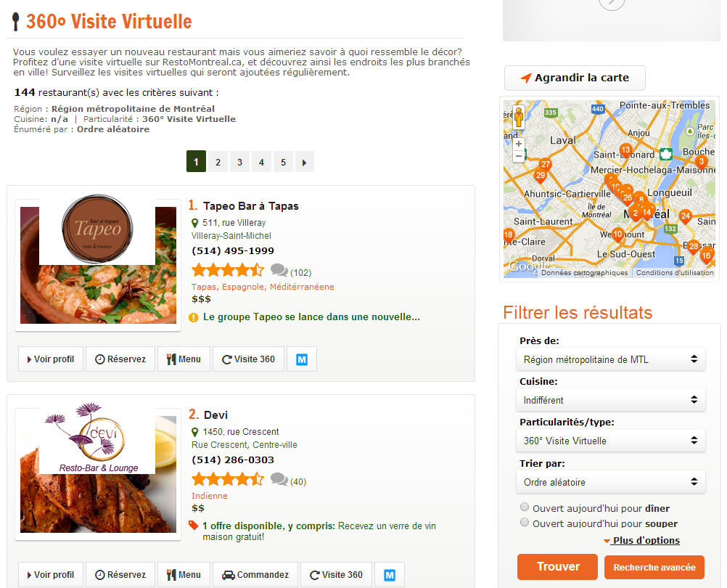Zoom out on the map with minus
Screen dimensions: 727x588
tap(518, 156)
